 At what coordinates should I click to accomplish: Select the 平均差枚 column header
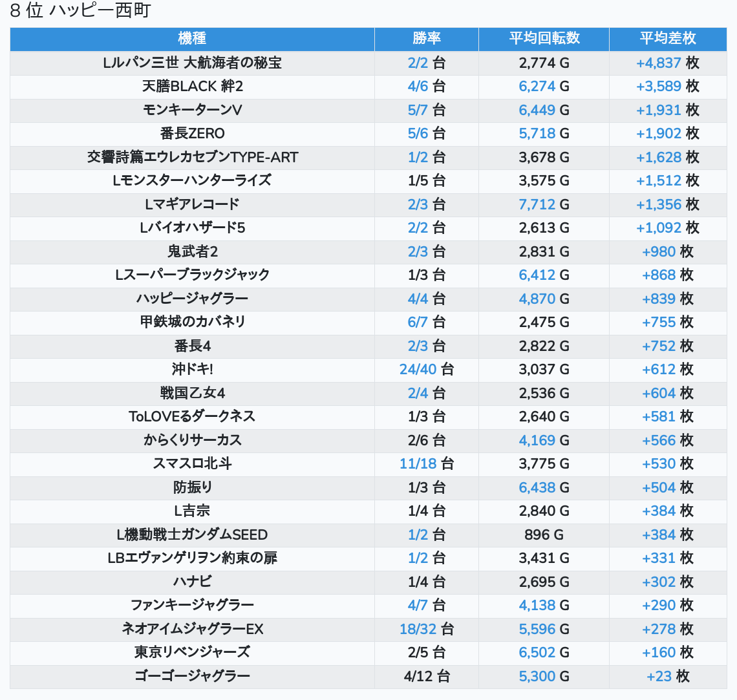[668, 39]
